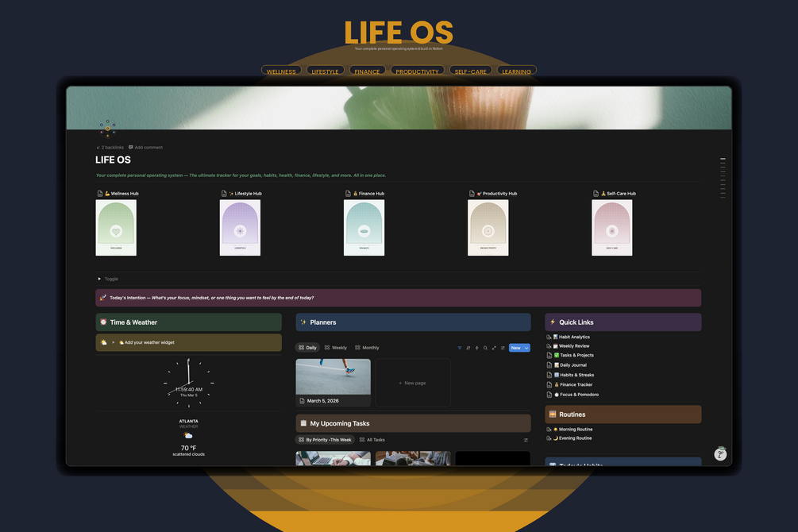Viewport: 798px width, 532px height.
Task: Click the page icon beside Habits & Streaks
Action: pyautogui.click(x=549, y=375)
